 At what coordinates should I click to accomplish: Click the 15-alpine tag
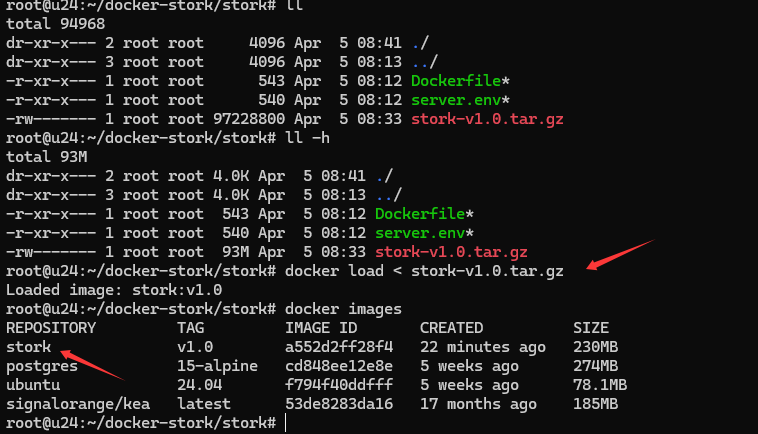pos(218,366)
